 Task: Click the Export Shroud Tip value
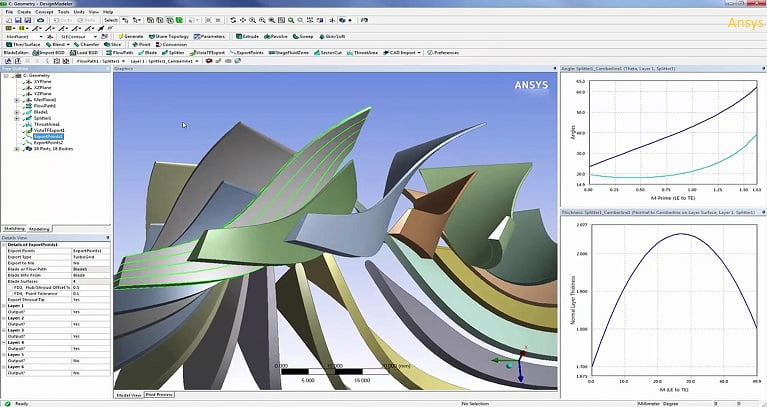point(91,299)
